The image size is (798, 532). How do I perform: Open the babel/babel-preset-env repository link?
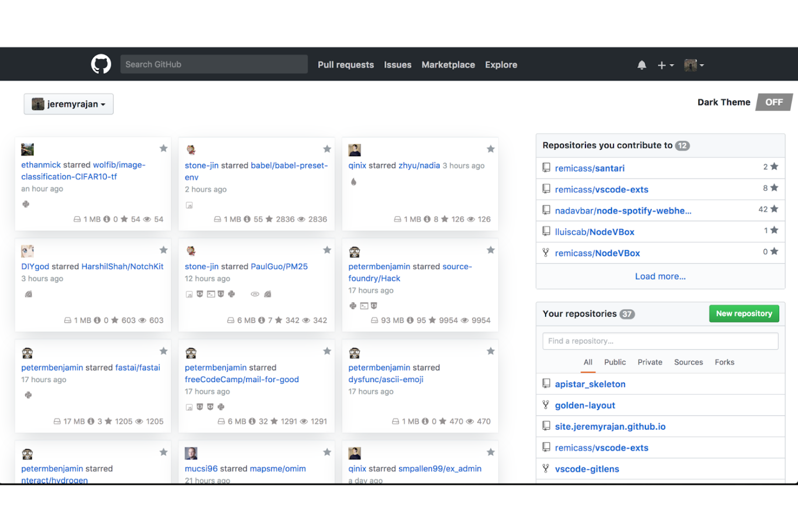256,171
